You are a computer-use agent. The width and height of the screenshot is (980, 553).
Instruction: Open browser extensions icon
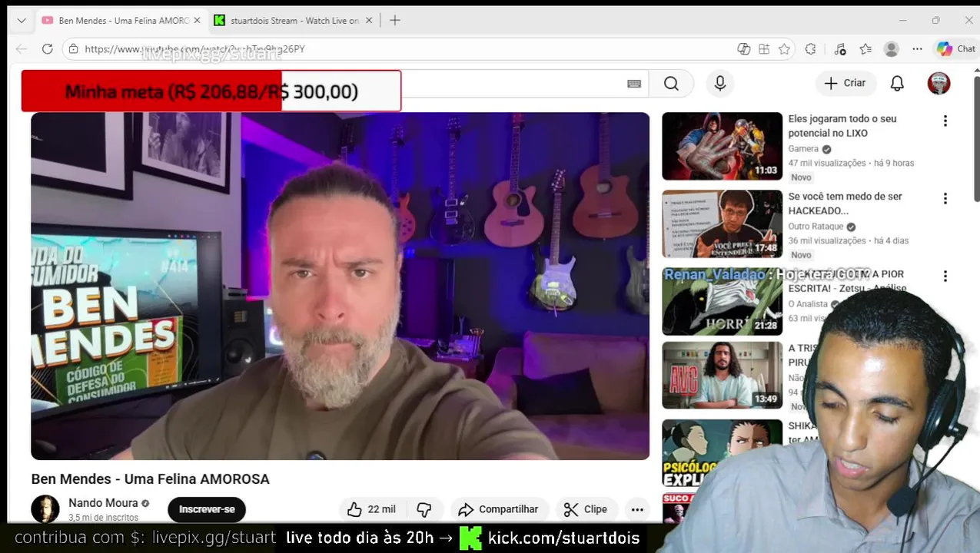810,49
